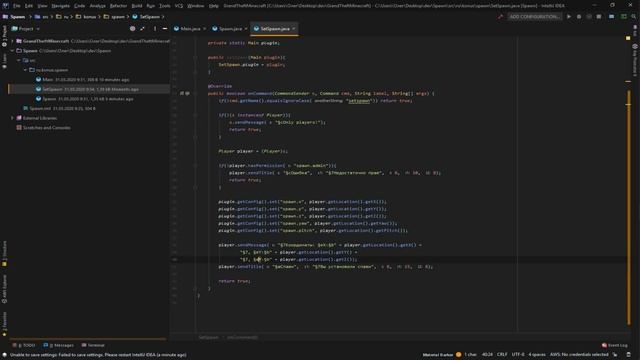
Task: Click the Stop icon in run toolbar
Action: tap(599, 17)
